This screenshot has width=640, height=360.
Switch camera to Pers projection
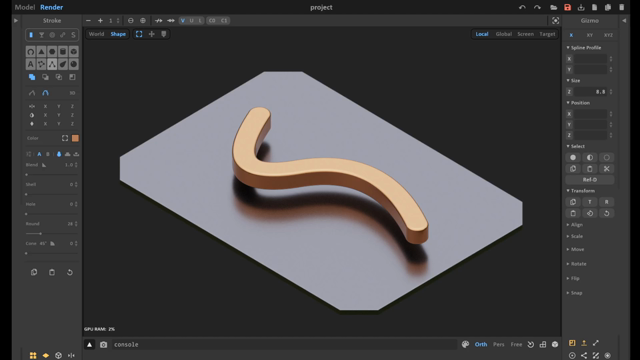(x=498, y=344)
